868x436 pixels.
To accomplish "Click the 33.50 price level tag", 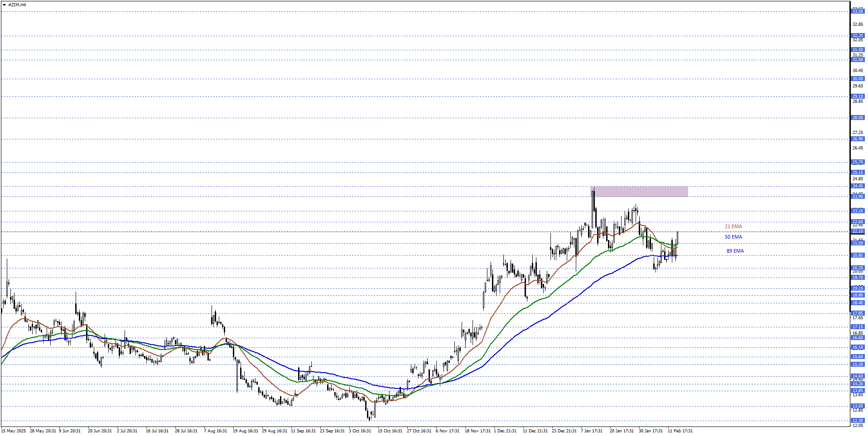I will coord(858,11).
